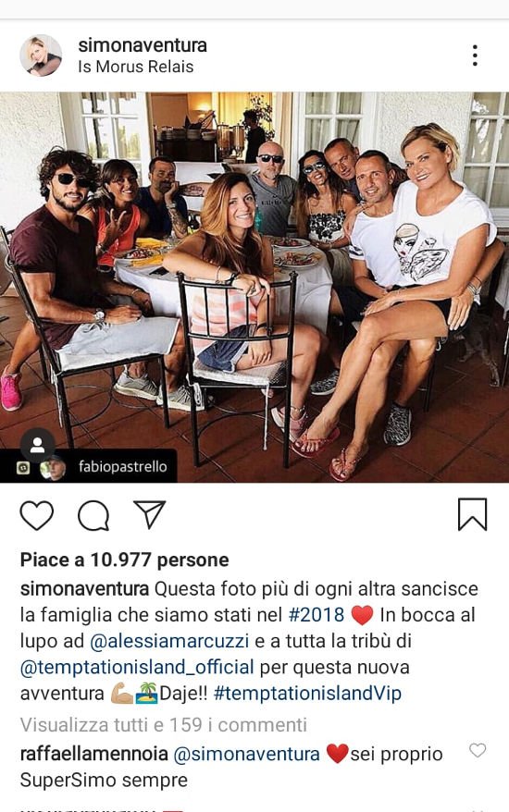Tap the tagged people icon on photo
Image resolution: width=509 pixels, height=812 pixels.
(x=37, y=445)
